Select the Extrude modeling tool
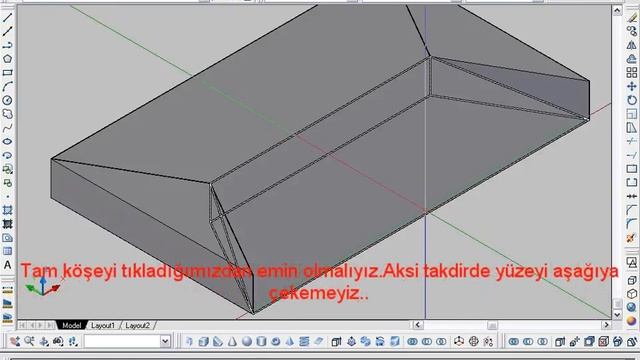The image size is (640, 360). pyautogui.click(x=336, y=341)
